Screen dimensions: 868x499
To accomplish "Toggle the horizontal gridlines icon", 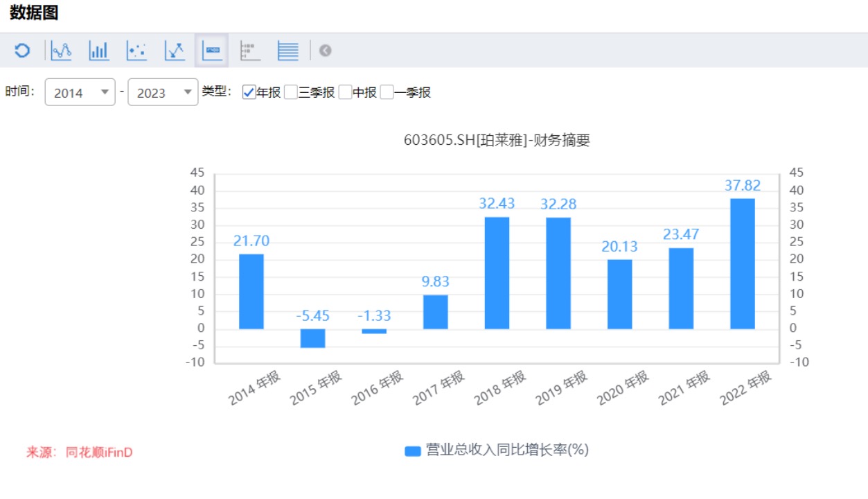I will click(287, 51).
